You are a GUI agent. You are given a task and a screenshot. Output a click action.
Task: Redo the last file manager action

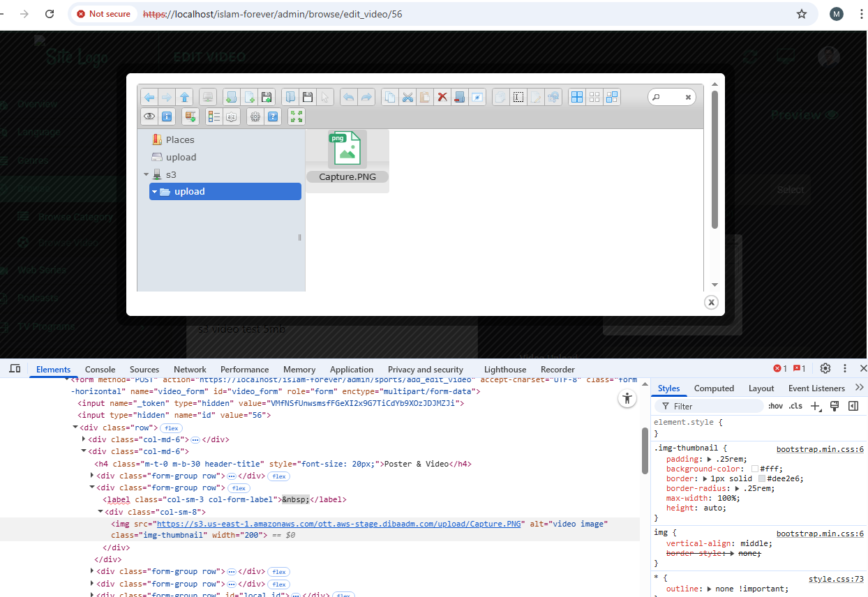(x=366, y=97)
